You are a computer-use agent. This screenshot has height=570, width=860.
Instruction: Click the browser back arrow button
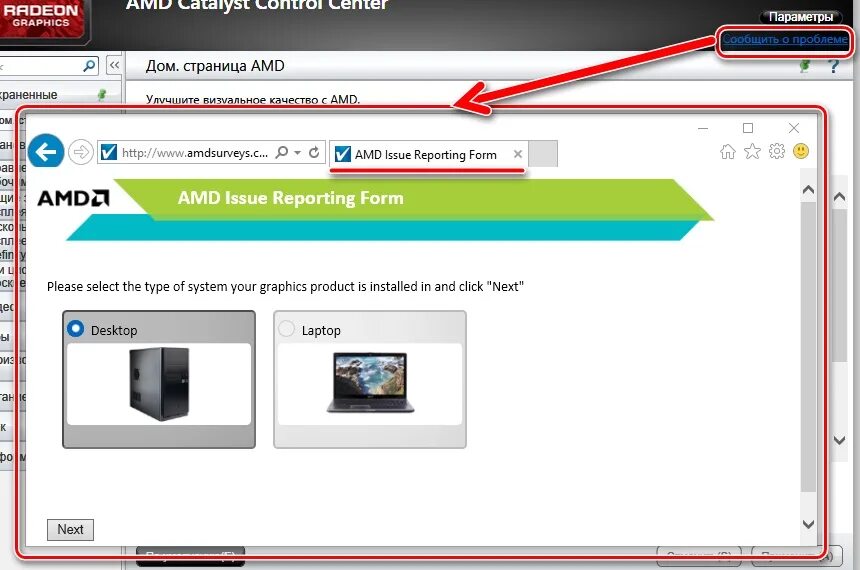pyautogui.click(x=46, y=151)
